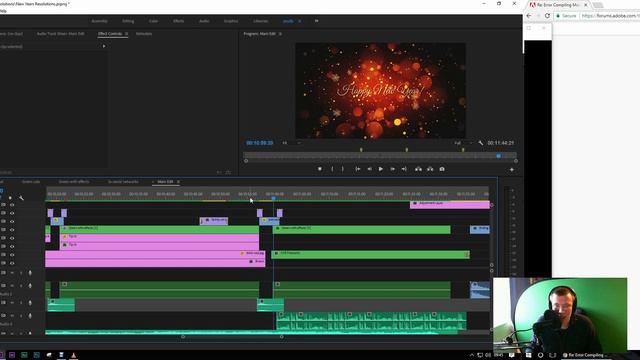Toggle eye of the lowest video track

coord(12,263)
